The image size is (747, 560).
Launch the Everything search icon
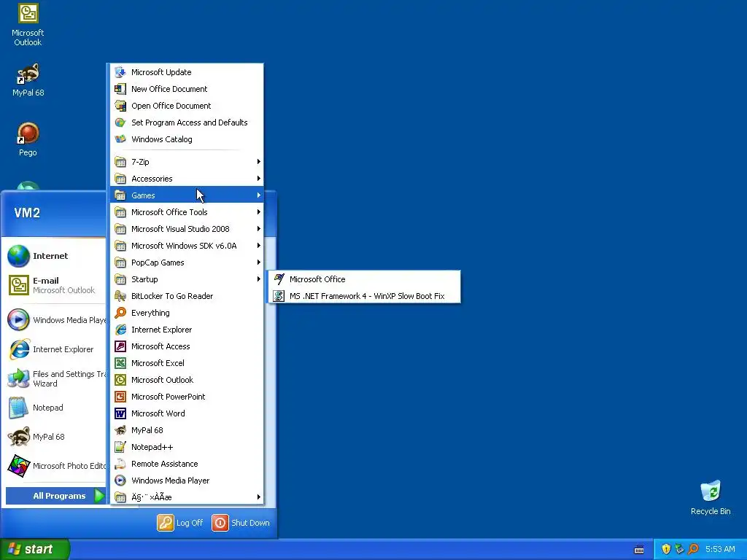(120, 312)
